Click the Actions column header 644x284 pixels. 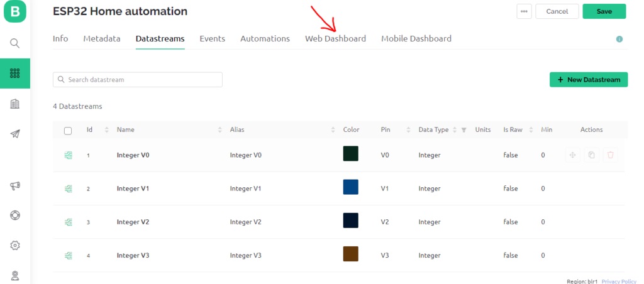(591, 129)
